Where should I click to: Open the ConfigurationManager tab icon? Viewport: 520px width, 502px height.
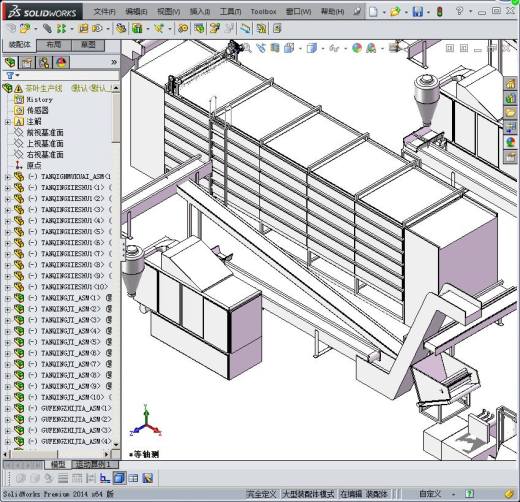point(44,62)
